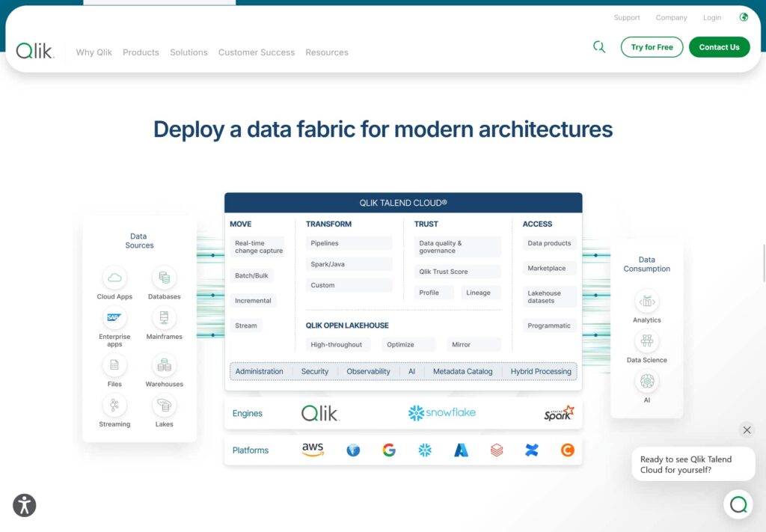Click the Batch/Bulk box

(x=251, y=275)
